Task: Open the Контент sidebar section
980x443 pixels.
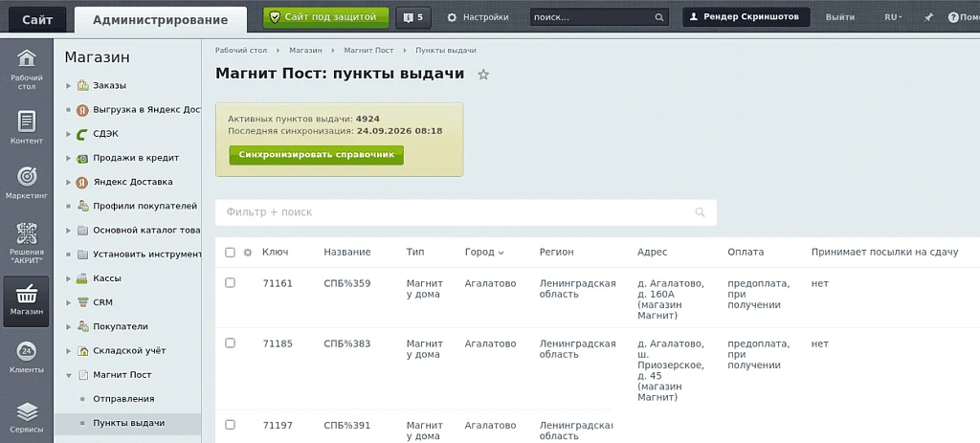Action: click(26, 127)
